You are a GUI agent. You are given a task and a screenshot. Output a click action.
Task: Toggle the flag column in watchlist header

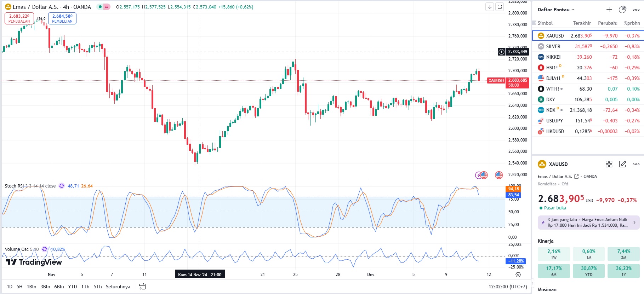[534, 23]
